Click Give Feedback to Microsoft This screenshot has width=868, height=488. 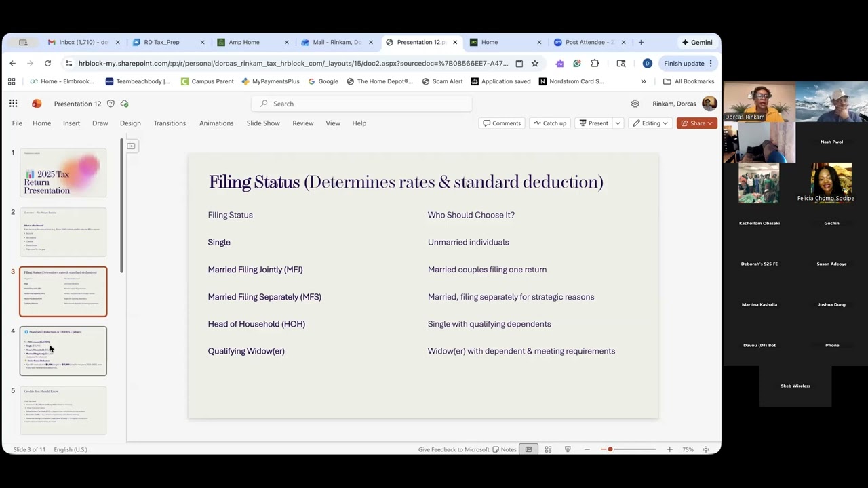point(454,449)
